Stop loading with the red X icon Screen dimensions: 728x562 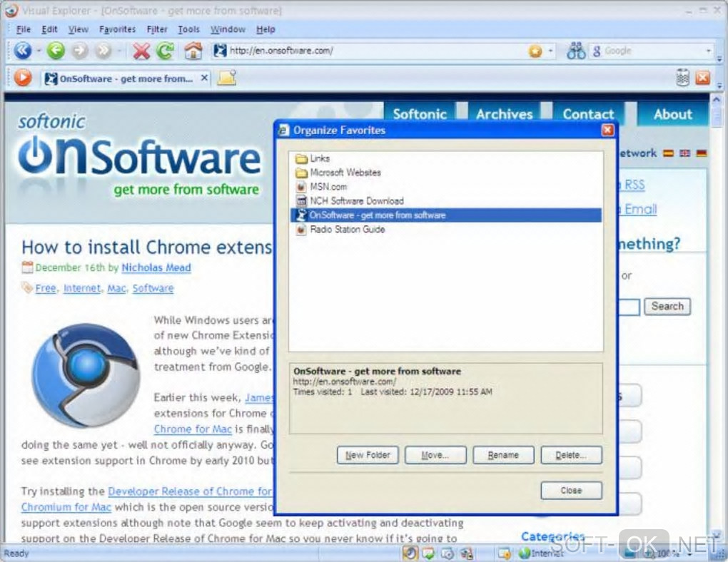point(141,51)
